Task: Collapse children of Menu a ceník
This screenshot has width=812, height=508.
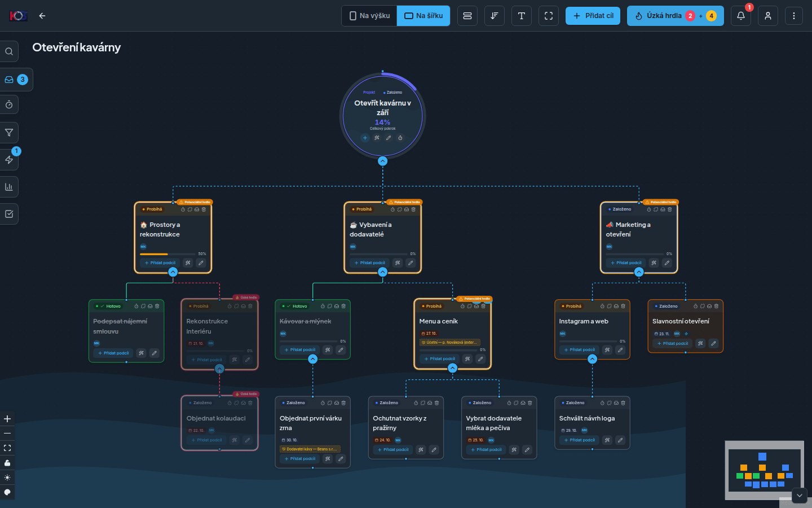Action: (452, 368)
